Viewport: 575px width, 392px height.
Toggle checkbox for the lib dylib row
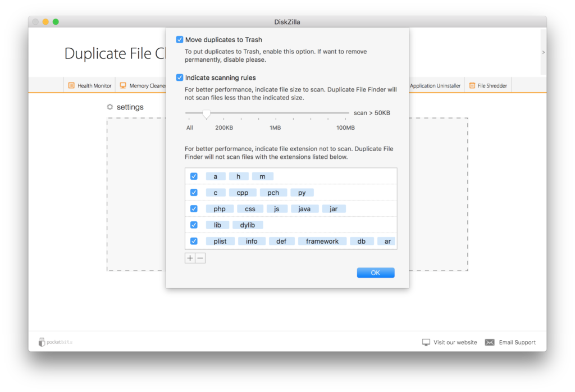click(x=194, y=225)
